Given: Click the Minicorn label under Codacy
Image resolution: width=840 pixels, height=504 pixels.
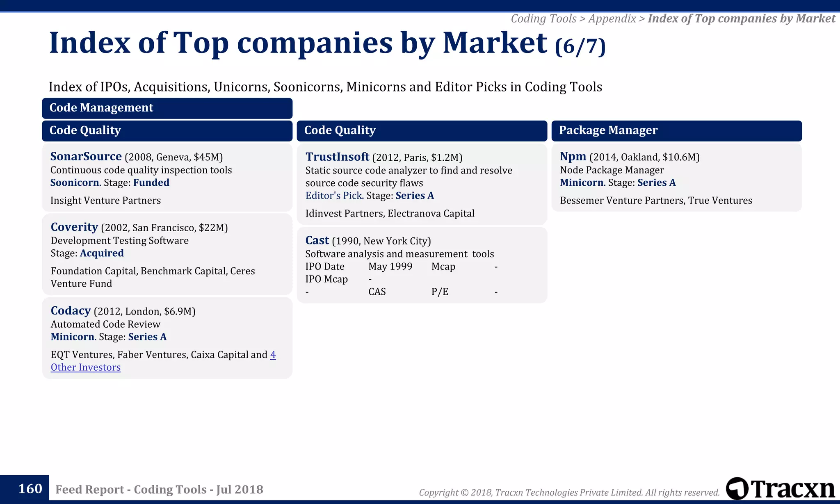Looking at the screenshot, I should point(73,337).
